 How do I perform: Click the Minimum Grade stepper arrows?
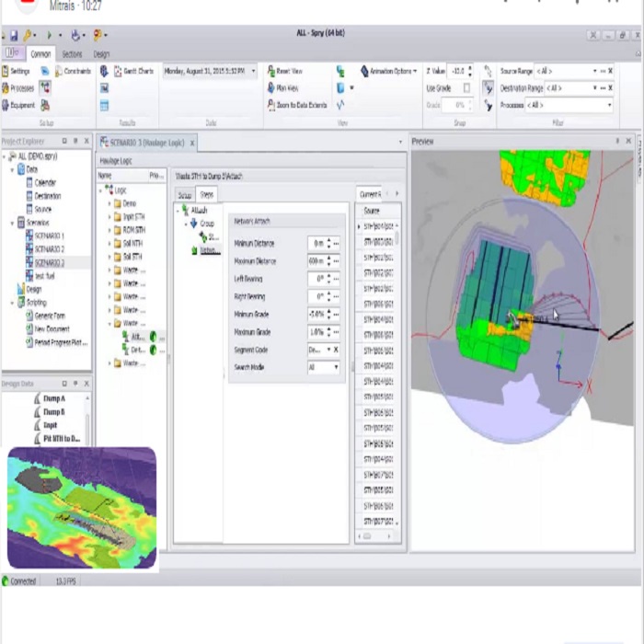tap(328, 315)
